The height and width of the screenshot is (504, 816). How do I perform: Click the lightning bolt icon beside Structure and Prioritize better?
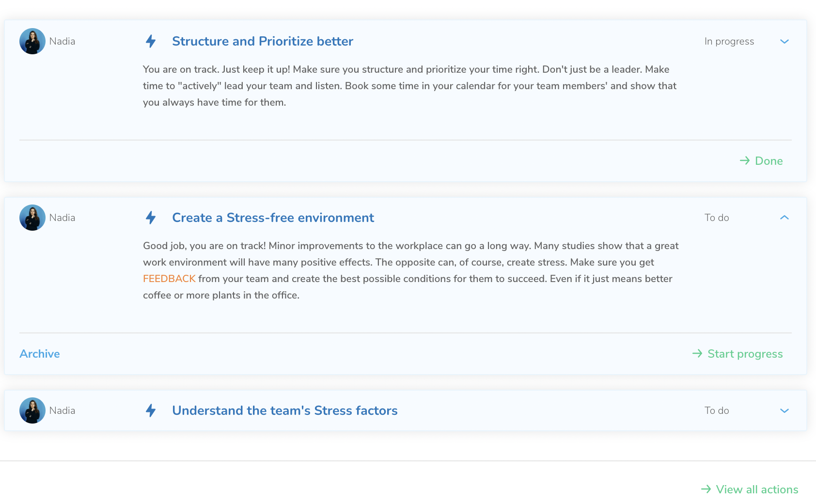coord(151,41)
